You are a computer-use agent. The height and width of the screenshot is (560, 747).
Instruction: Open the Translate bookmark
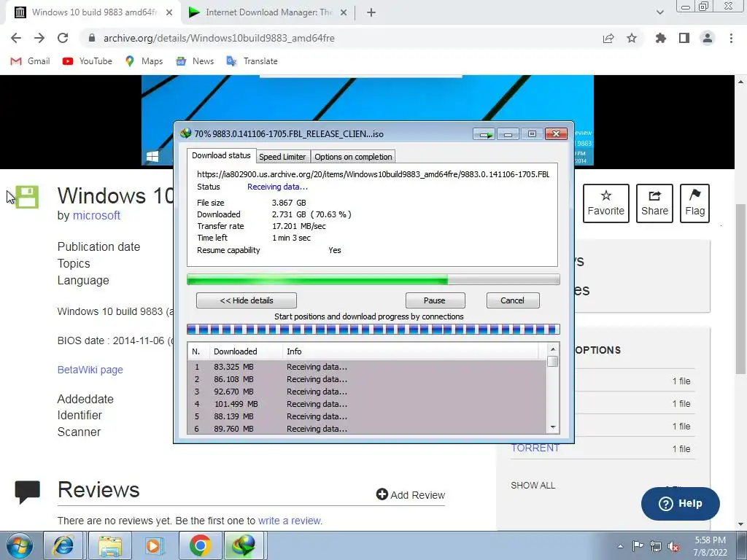(x=252, y=61)
